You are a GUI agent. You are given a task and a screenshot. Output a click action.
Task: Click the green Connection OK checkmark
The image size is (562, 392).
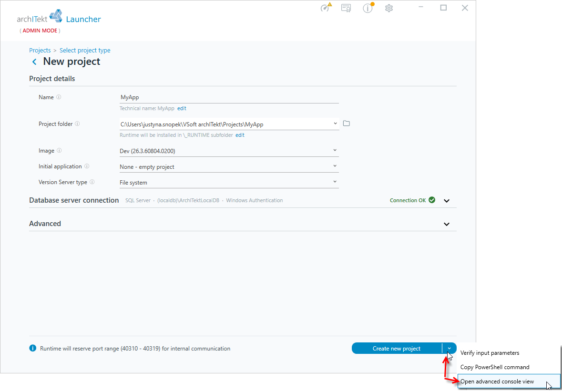pos(432,200)
